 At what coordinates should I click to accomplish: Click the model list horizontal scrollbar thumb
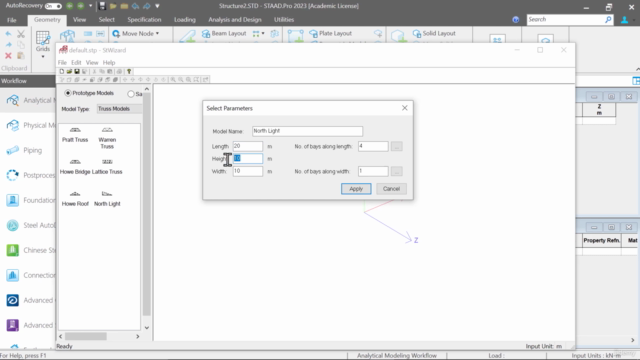pyautogui.click(x=86, y=336)
